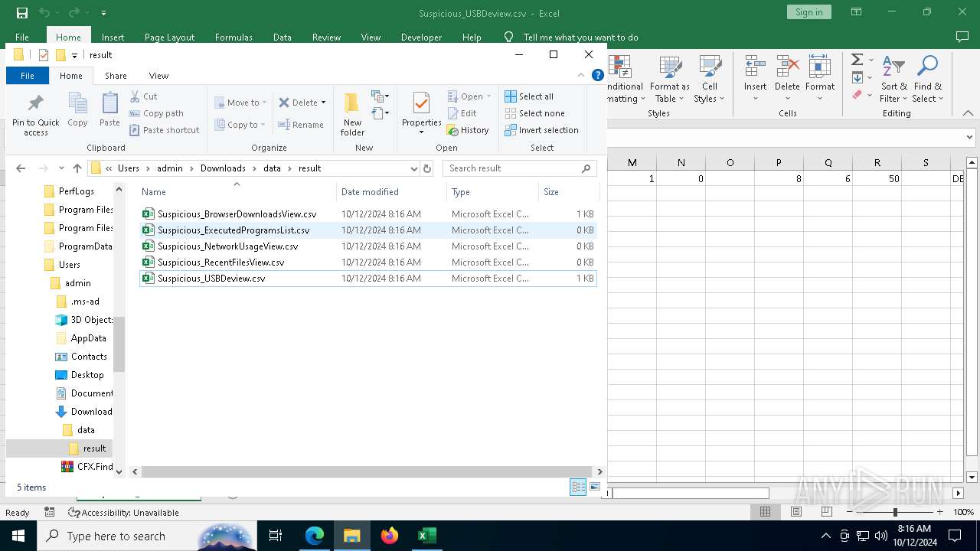The width and height of the screenshot is (980, 551).
Task: Click Invert selection in ribbon
Action: pos(541,130)
